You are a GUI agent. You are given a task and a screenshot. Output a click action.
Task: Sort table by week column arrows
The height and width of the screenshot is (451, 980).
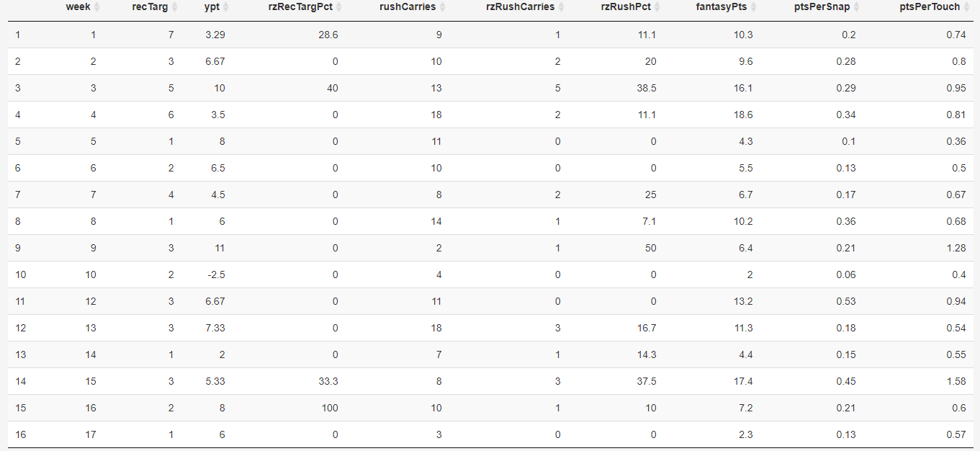(97, 7)
